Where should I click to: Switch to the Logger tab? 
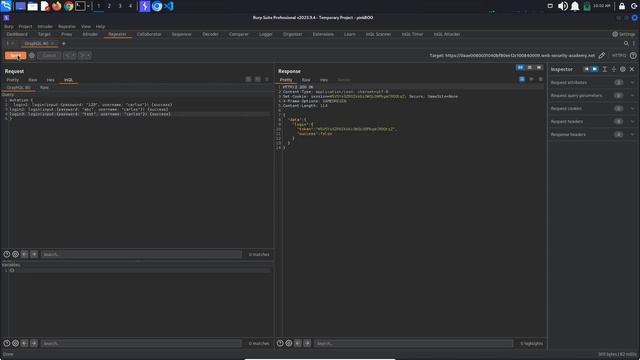click(266, 34)
